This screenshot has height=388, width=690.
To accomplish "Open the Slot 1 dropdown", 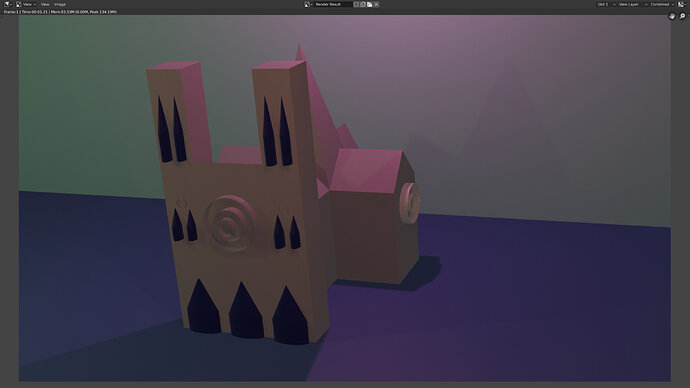I will click(x=606, y=4).
